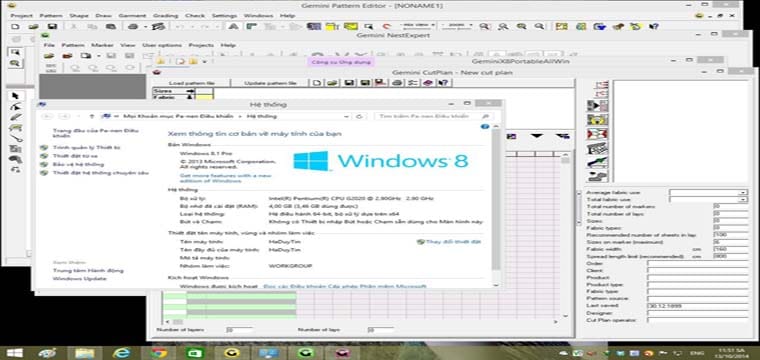Click the bottom gray icon in CutPlan side panel
The image size is (760, 360).
(597, 176)
